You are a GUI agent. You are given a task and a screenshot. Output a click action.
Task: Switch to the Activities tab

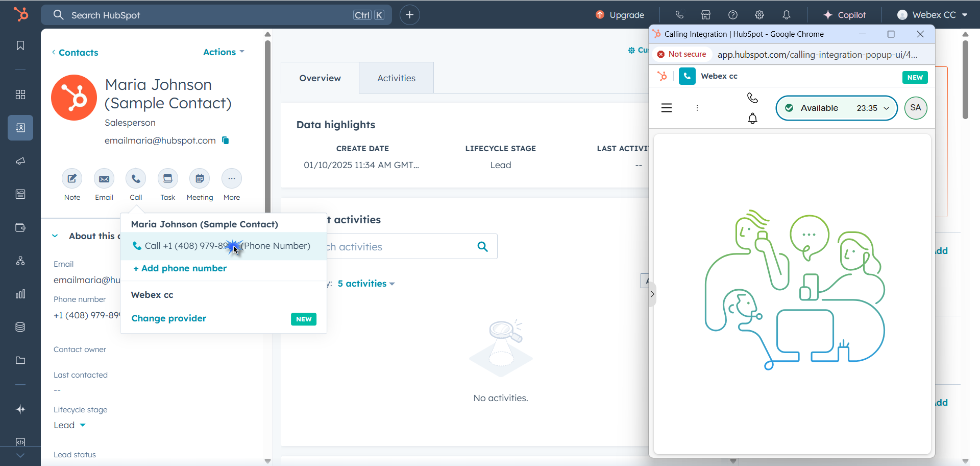click(x=396, y=78)
